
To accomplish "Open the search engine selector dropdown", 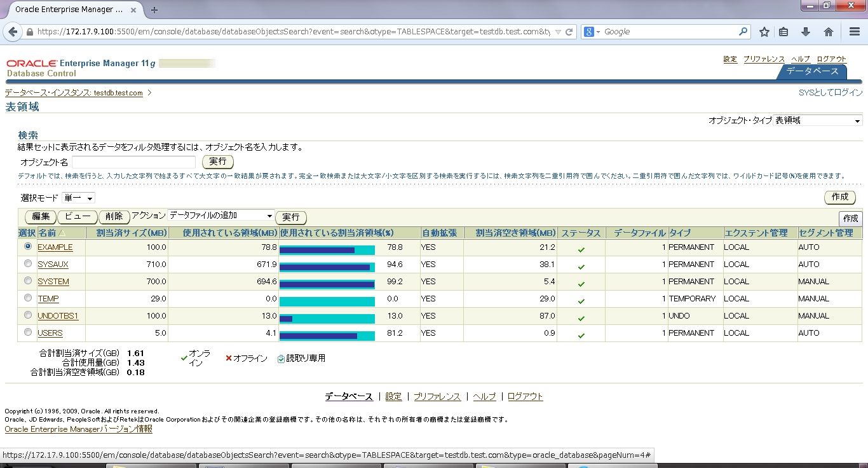I will pos(592,32).
